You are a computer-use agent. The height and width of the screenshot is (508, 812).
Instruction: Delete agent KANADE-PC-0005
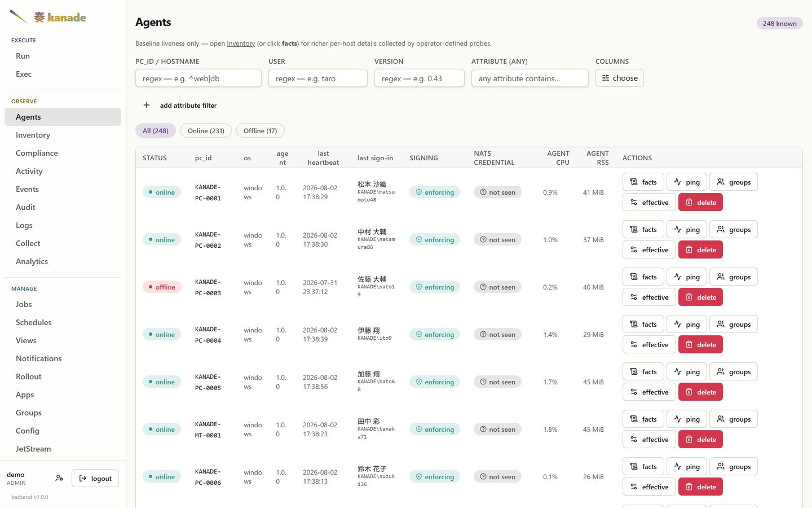click(x=700, y=392)
